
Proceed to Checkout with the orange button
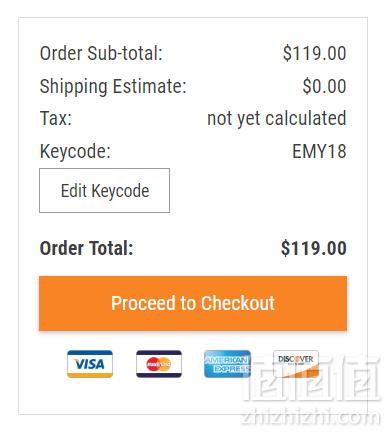click(193, 303)
